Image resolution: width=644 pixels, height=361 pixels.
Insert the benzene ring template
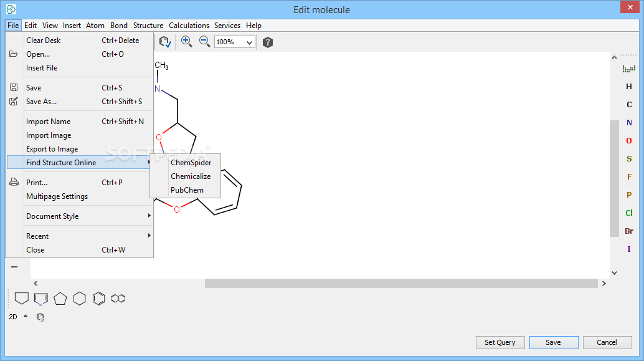pos(98,299)
